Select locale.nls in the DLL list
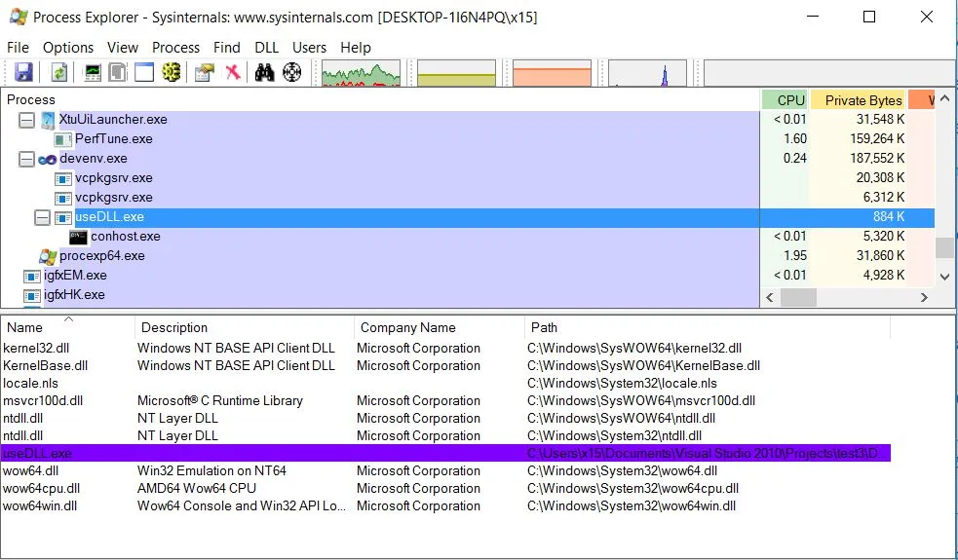This screenshot has width=958, height=560. (x=445, y=384)
